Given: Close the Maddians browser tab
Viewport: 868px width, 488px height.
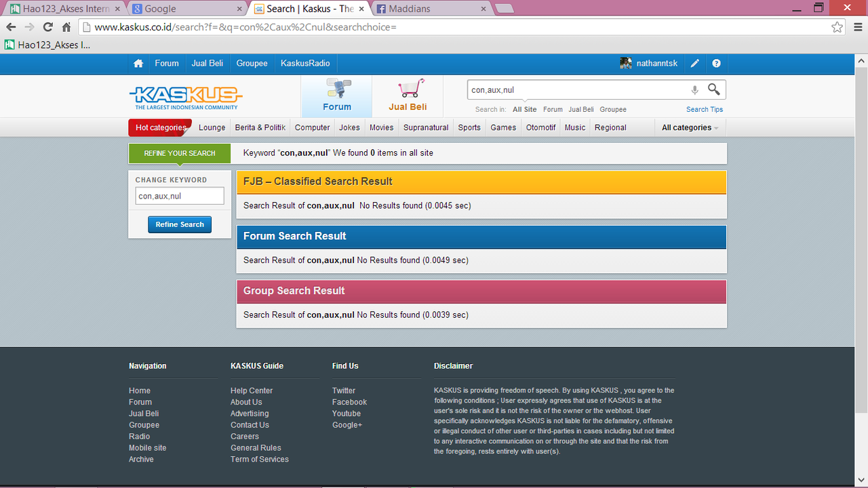Looking at the screenshot, I should pyautogui.click(x=484, y=9).
